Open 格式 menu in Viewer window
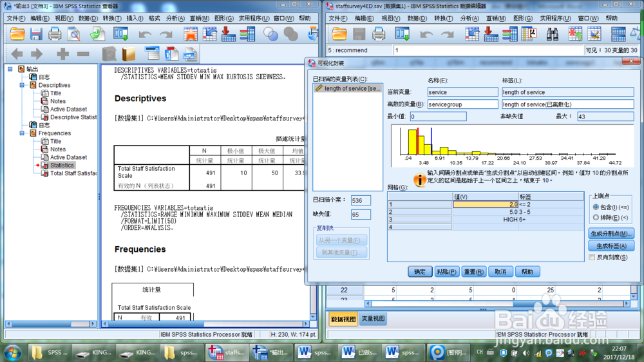The width and height of the screenshot is (644, 362). [154, 19]
